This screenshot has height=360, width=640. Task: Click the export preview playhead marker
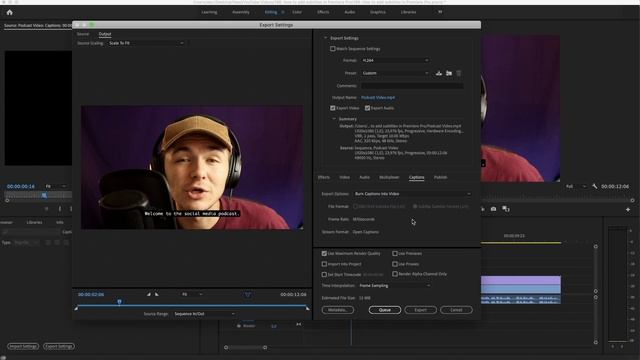119,302
